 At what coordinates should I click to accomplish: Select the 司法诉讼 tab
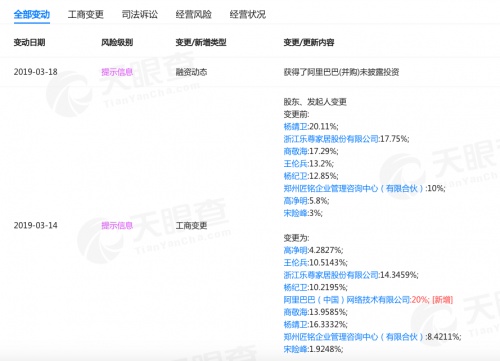140,14
